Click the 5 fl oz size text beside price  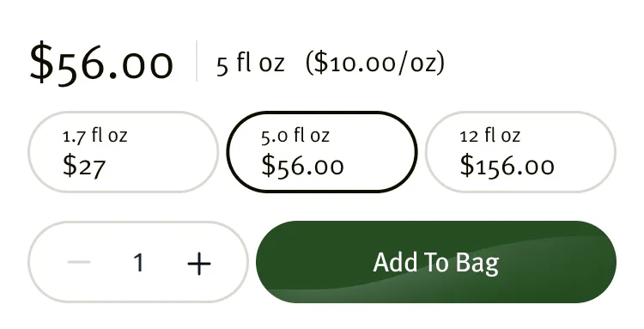[250, 64]
